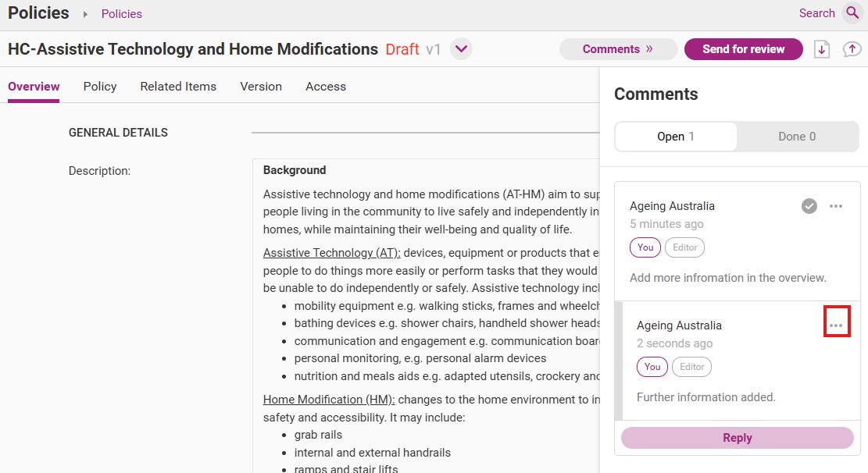Click the search magnifier icon

(852, 12)
